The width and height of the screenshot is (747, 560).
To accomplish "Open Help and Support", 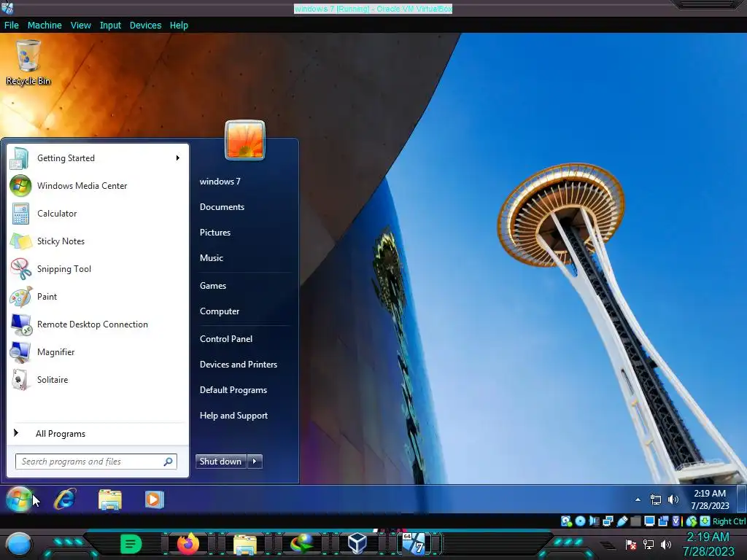I will tap(233, 415).
